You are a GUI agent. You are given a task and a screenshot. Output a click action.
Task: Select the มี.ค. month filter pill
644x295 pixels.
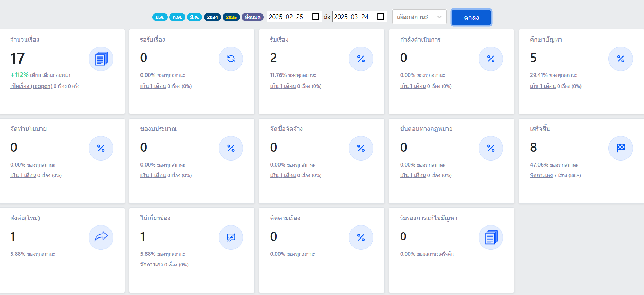(x=194, y=17)
